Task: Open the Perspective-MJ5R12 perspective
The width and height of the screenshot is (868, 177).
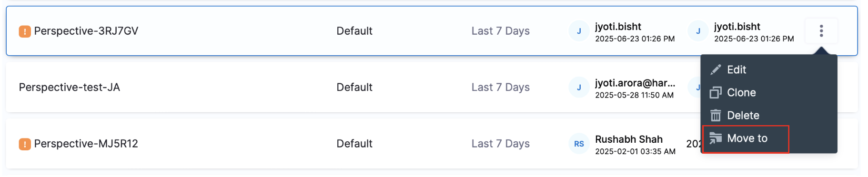Action: pos(86,144)
